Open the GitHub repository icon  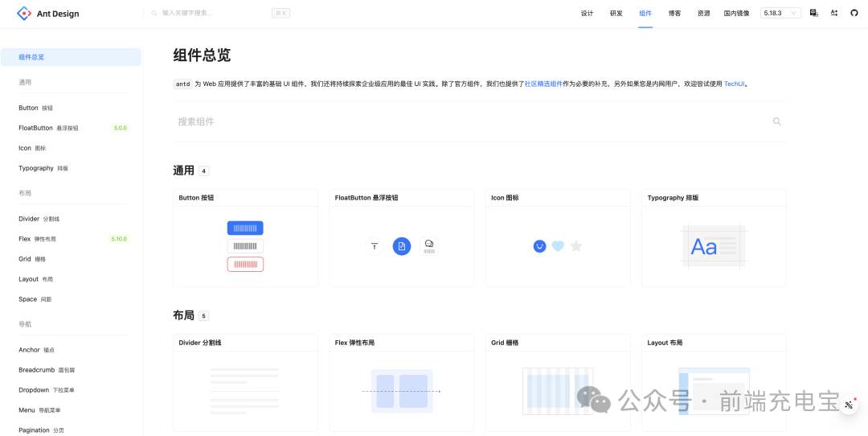click(854, 13)
